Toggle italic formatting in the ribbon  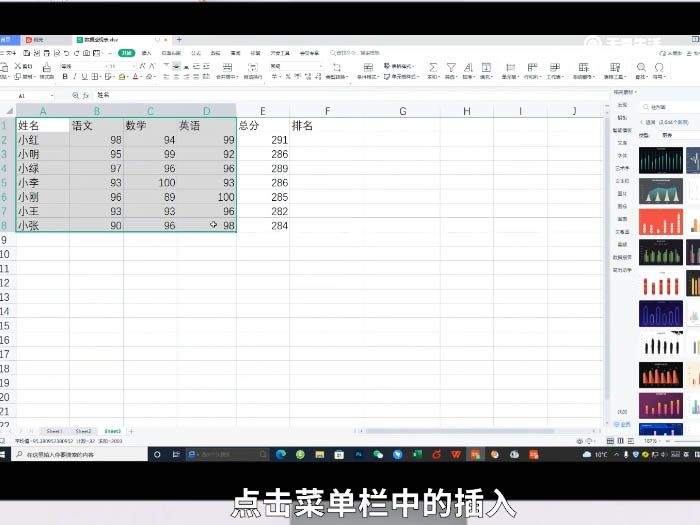[x=75, y=77]
